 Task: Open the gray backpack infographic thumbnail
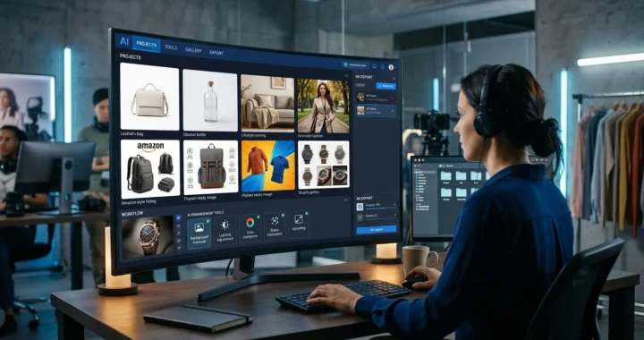coord(211,167)
